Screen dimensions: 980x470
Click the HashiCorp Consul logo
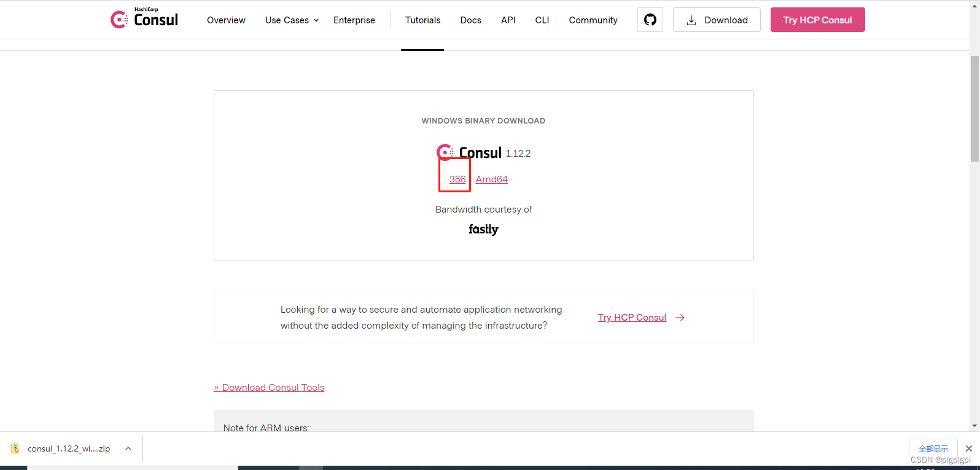[144, 19]
